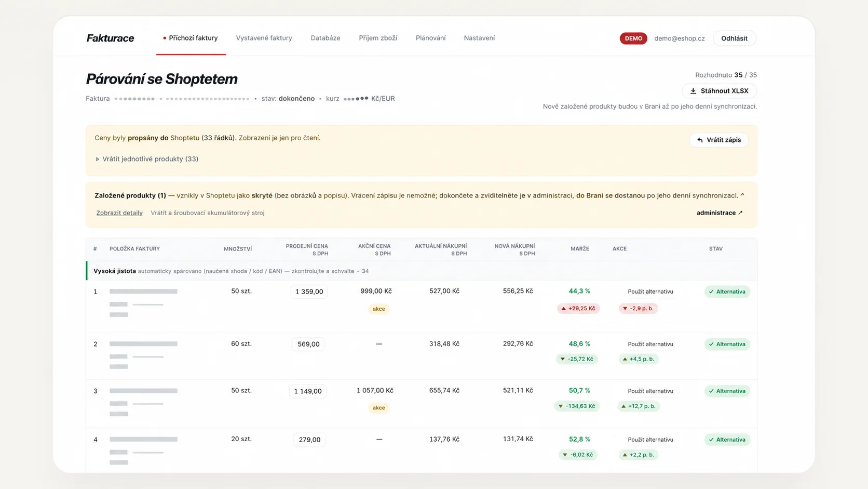Click the Položka faktury column header

tap(134, 249)
